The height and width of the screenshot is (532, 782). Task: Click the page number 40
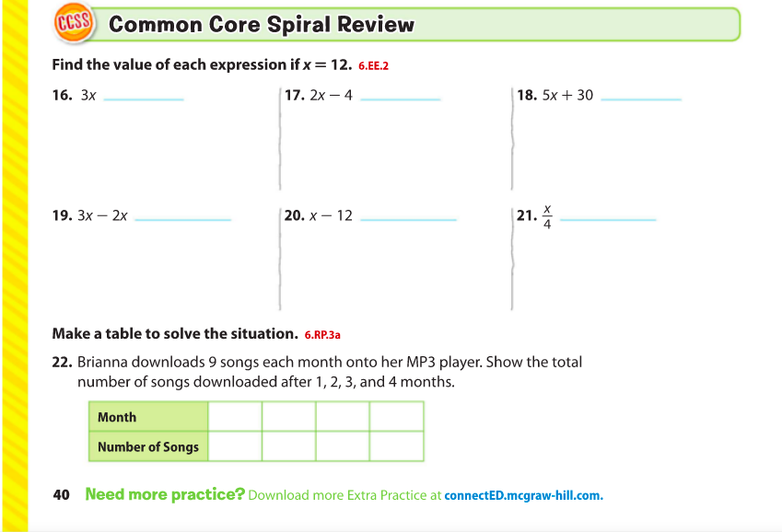(62, 494)
